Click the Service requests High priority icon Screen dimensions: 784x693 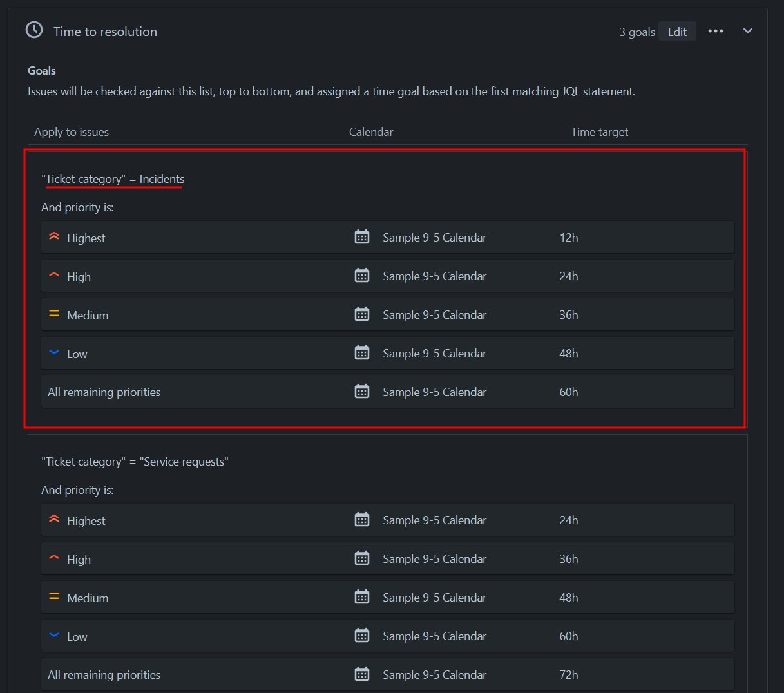[x=54, y=558]
